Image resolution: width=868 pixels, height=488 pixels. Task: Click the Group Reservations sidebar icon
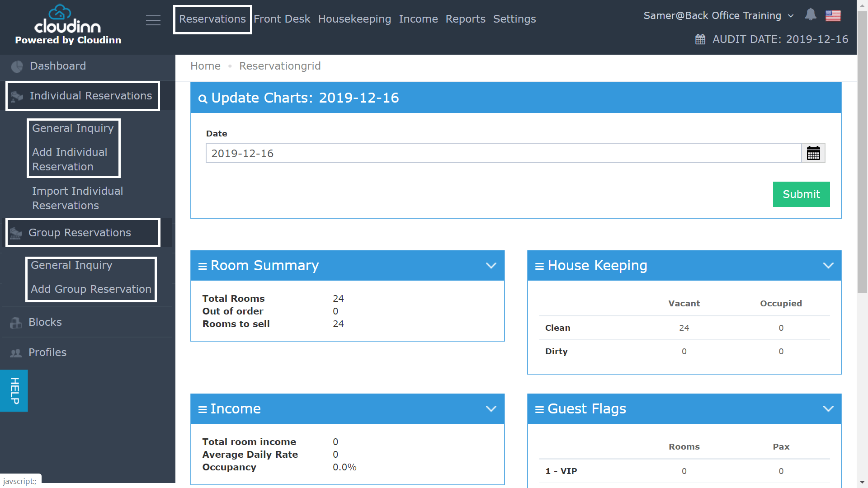point(16,233)
